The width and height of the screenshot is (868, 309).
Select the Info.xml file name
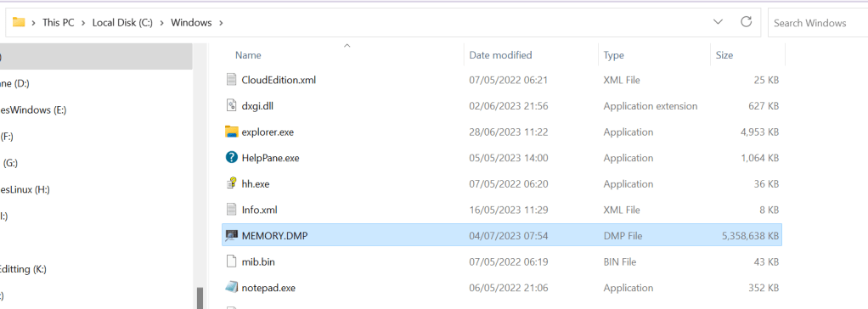pos(259,210)
